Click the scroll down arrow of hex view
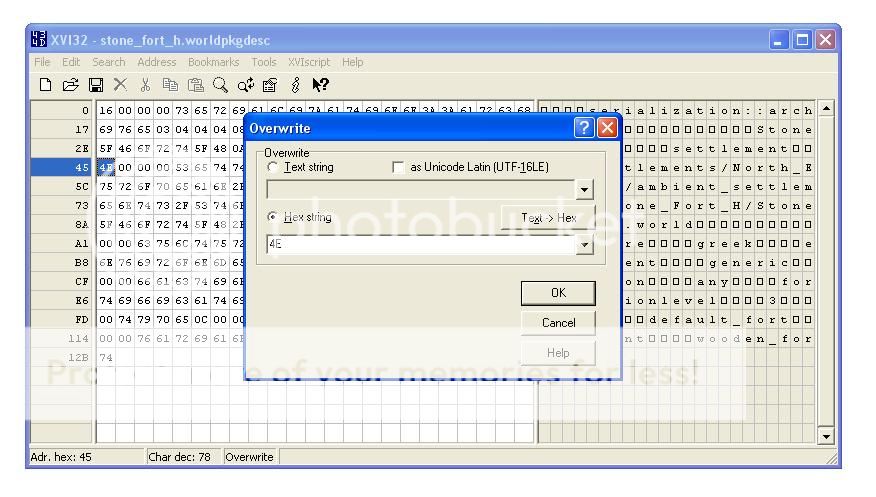The height and width of the screenshot is (497, 876). click(x=826, y=436)
